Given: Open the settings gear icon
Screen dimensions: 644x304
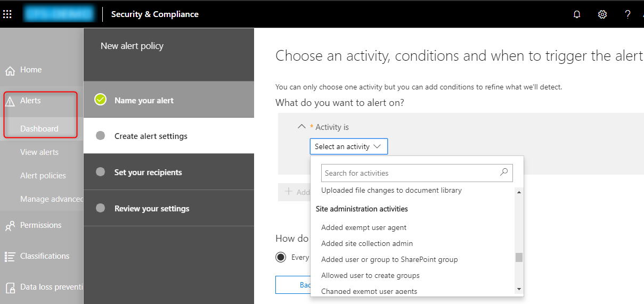Looking at the screenshot, I should (602, 14).
